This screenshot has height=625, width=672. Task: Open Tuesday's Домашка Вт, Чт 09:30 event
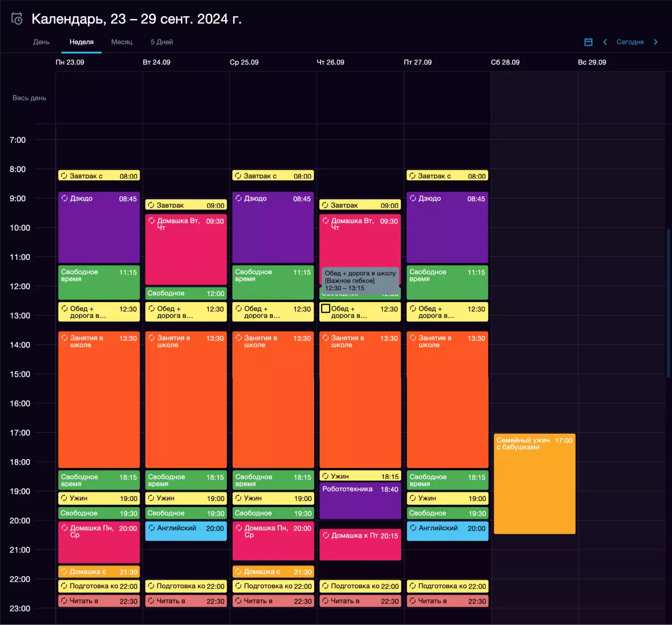pos(186,250)
